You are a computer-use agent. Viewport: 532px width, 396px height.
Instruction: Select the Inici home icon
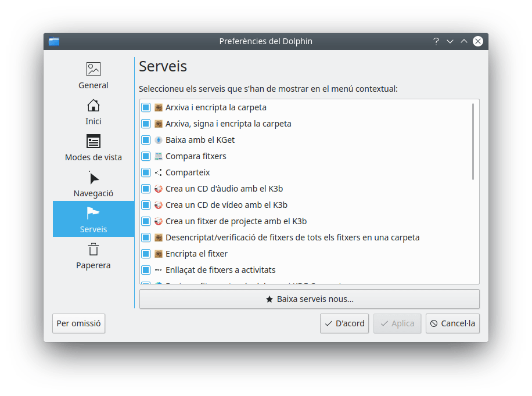(x=94, y=106)
